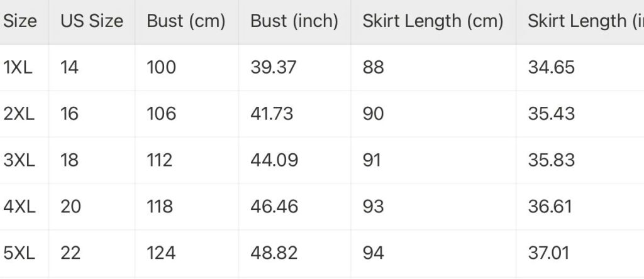The width and height of the screenshot is (644, 279).
Task: Select the Bust (inch) header cell
Action: 294,22
